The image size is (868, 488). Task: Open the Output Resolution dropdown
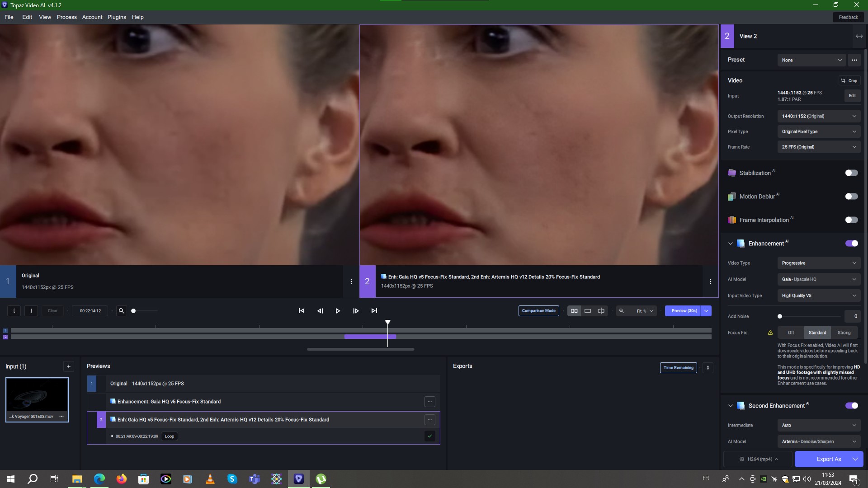tap(818, 116)
